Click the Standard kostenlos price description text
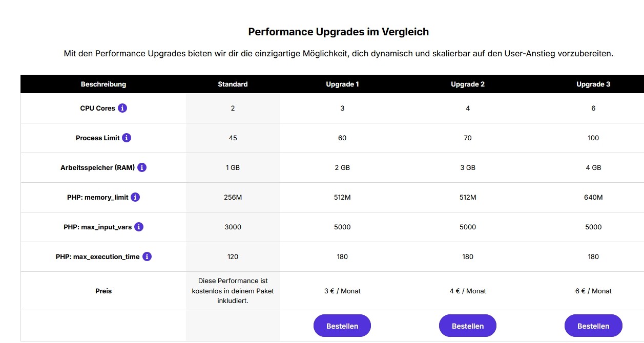Viewport: 644px width, 343px height. coord(233,291)
